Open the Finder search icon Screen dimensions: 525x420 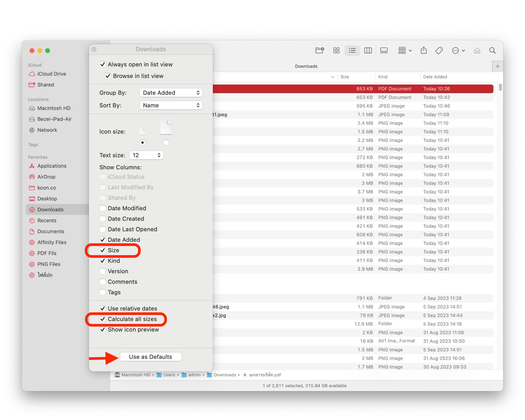tap(492, 50)
